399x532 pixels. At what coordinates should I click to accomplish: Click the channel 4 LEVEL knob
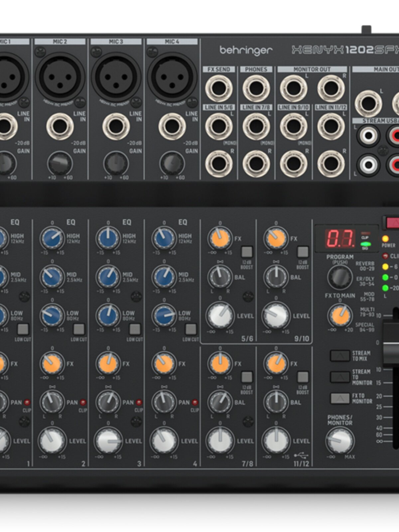coord(164,441)
